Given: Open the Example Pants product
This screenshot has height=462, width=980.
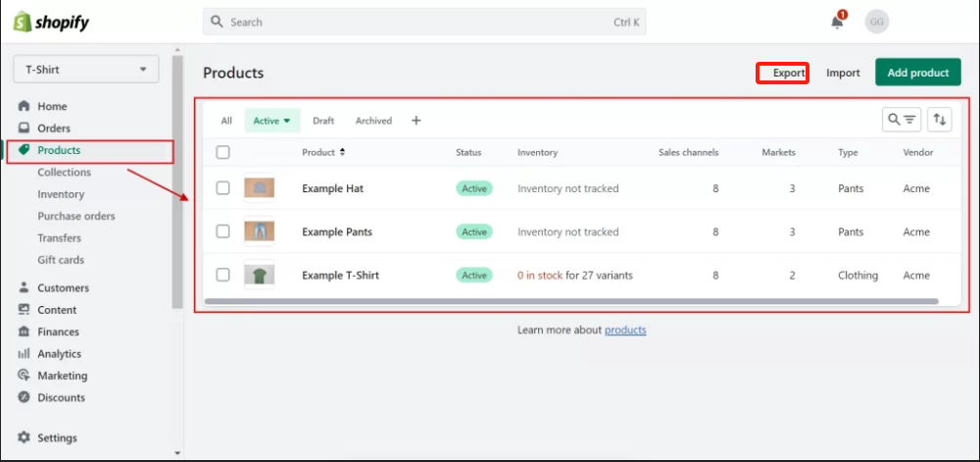Looking at the screenshot, I should (337, 231).
